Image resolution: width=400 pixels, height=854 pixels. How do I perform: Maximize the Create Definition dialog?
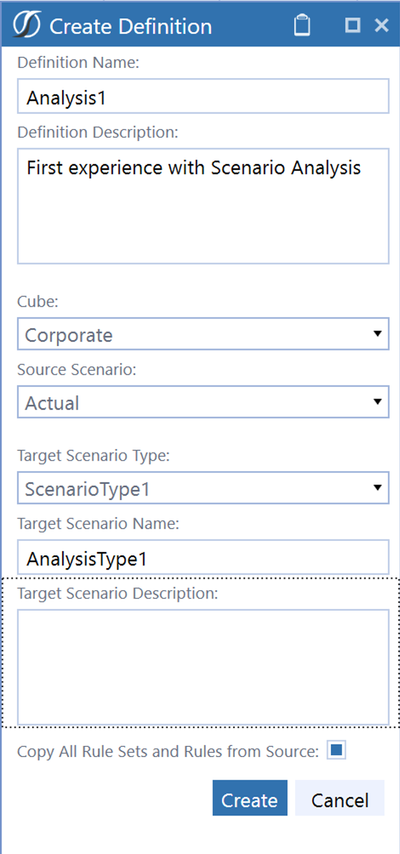pyautogui.click(x=353, y=25)
